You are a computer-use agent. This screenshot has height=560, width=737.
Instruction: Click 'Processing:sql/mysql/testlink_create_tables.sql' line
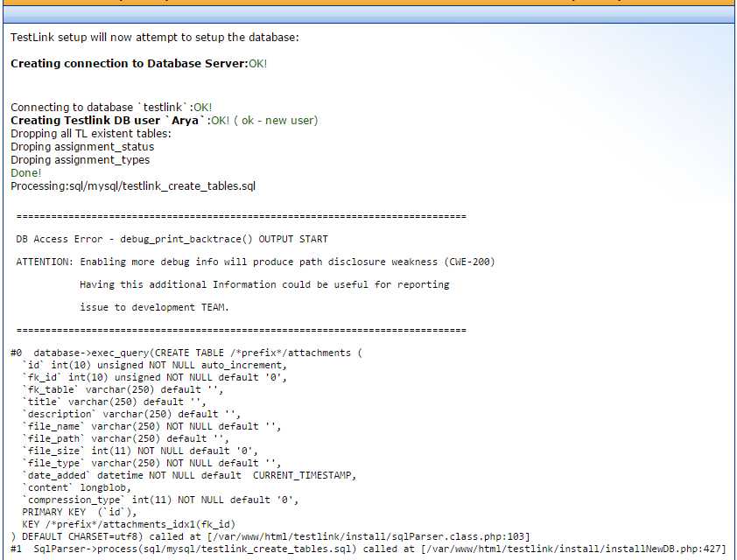pos(133,186)
